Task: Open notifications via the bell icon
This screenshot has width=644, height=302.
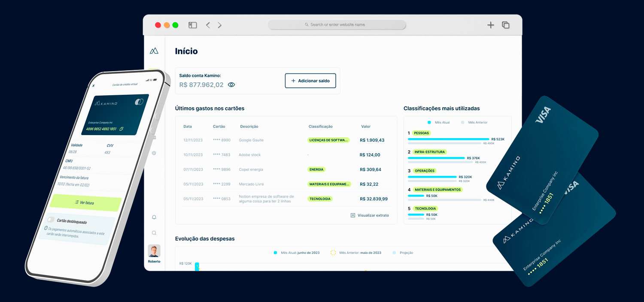Action: (154, 217)
